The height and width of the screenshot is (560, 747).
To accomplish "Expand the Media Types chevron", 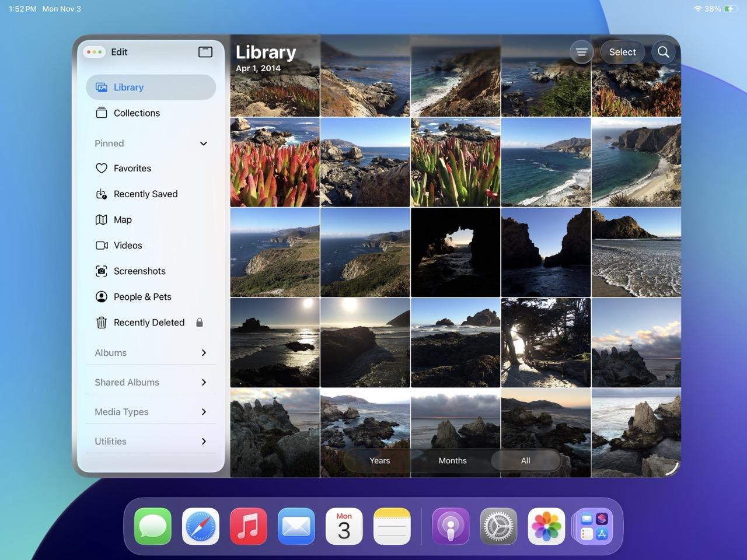I will [204, 412].
